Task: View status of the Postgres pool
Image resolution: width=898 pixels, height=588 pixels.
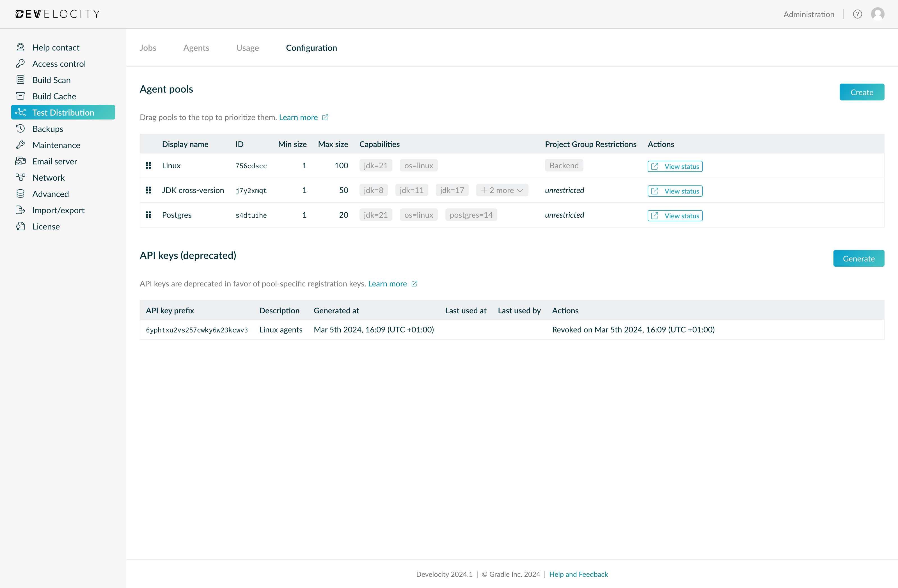Action: 675,215
